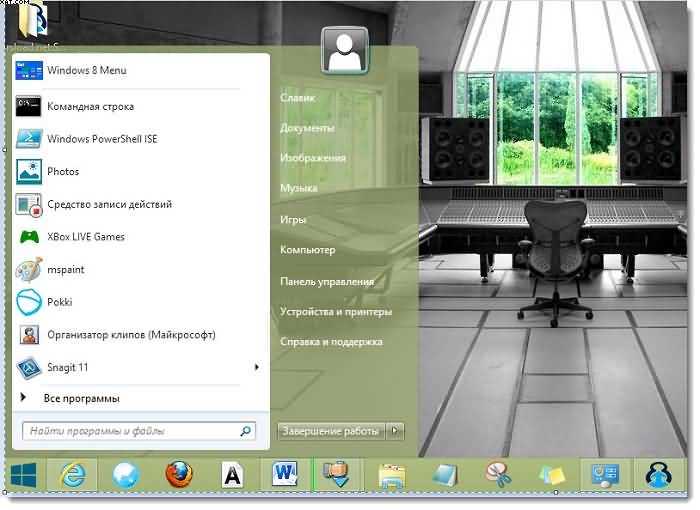The height and width of the screenshot is (510, 700).
Task: Click the mspaint text label
Action: (66, 270)
